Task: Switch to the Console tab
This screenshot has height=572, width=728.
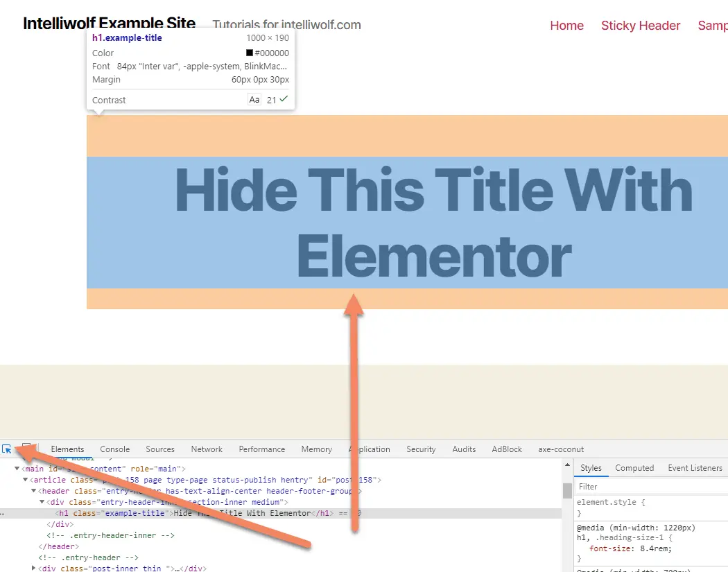Action: point(114,449)
